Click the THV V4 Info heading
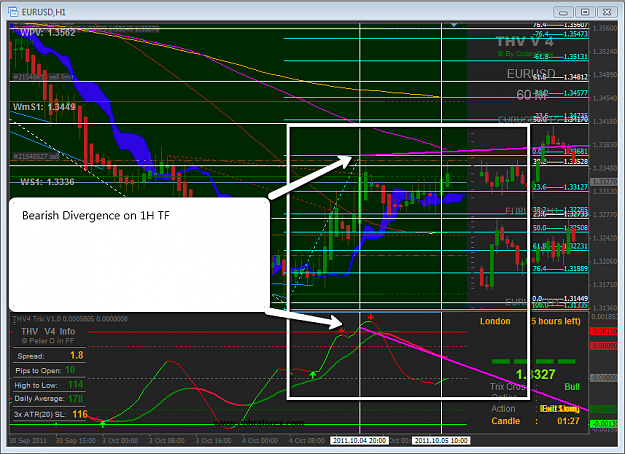Image resolution: width=625 pixels, height=454 pixels. [x=48, y=331]
